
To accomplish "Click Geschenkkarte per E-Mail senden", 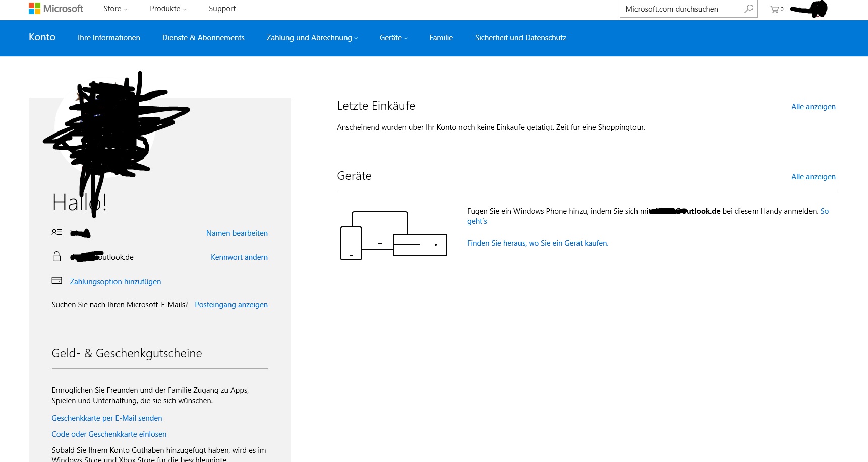I will coord(107,418).
